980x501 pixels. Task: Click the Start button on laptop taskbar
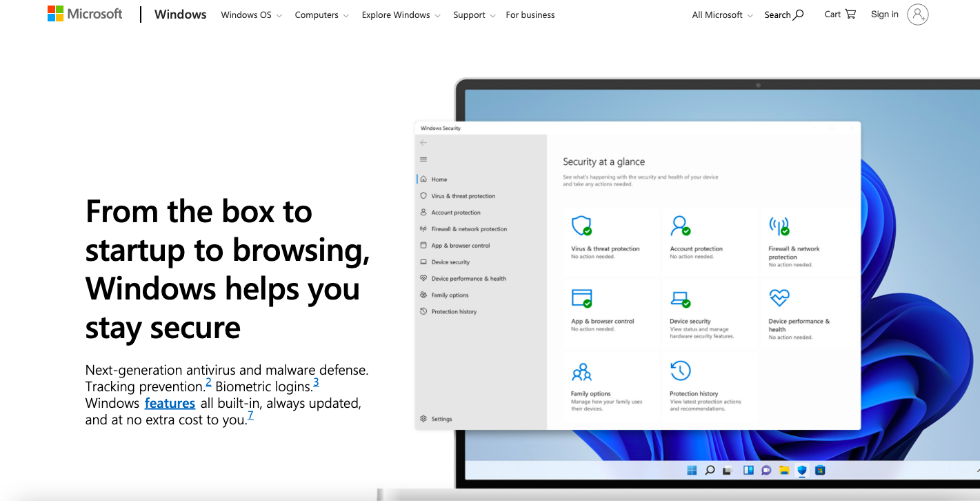click(692, 471)
